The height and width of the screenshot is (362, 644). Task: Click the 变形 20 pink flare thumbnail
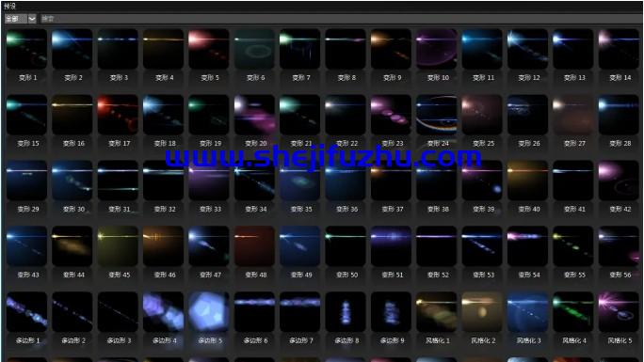tap(254, 115)
